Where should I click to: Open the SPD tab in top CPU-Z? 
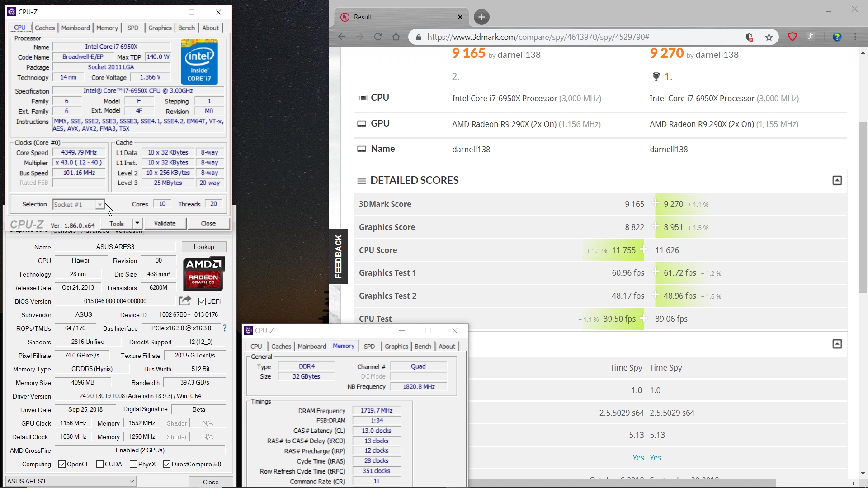click(x=133, y=28)
